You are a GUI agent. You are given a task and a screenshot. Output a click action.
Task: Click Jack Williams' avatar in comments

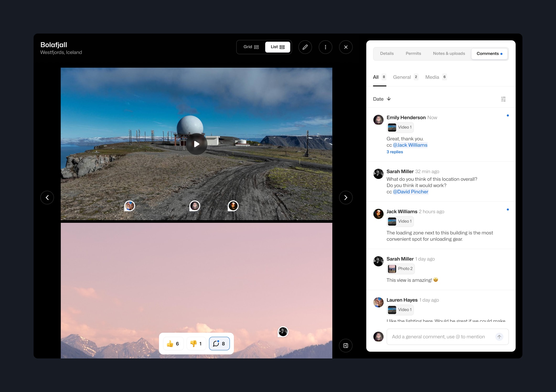pyautogui.click(x=378, y=214)
